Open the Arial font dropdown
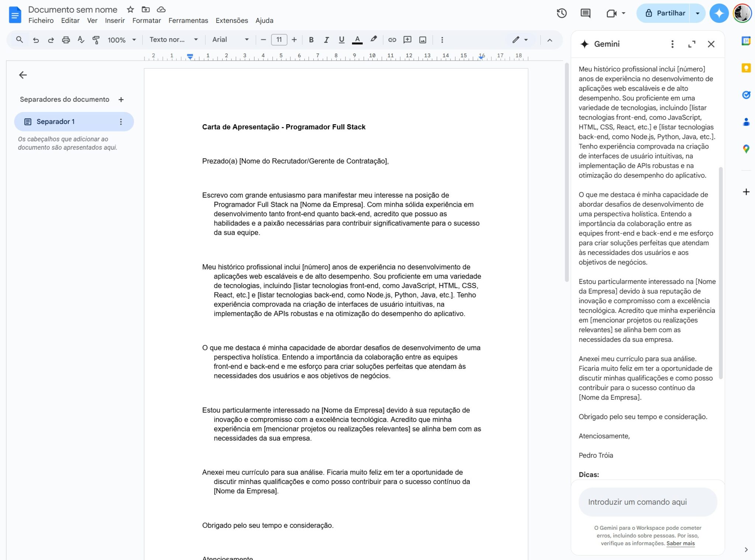 (231, 40)
